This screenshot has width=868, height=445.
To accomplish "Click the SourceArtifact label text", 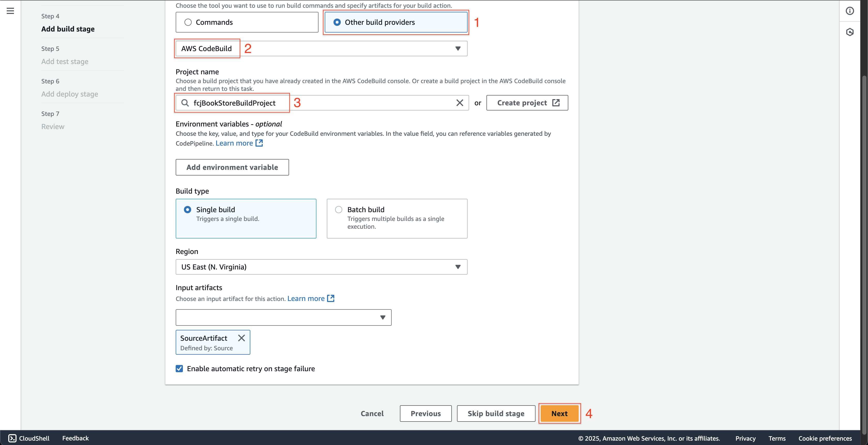I will [204, 338].
